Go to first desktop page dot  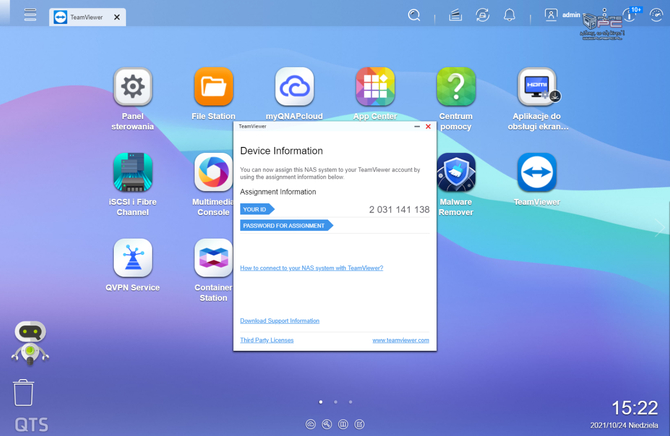tap(321, 402)
